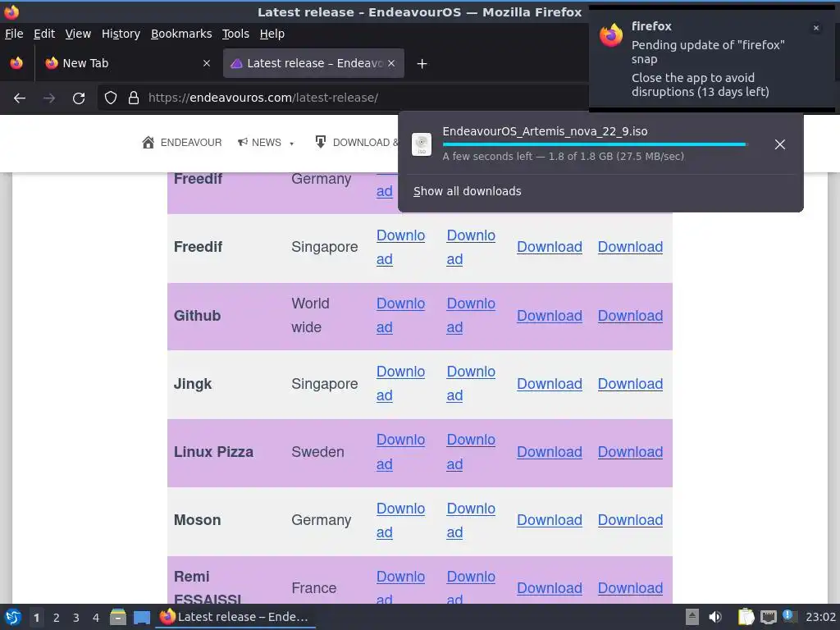Click Show all downloads
This screenshot has height=630, width=840.
[x=467, y=191]
